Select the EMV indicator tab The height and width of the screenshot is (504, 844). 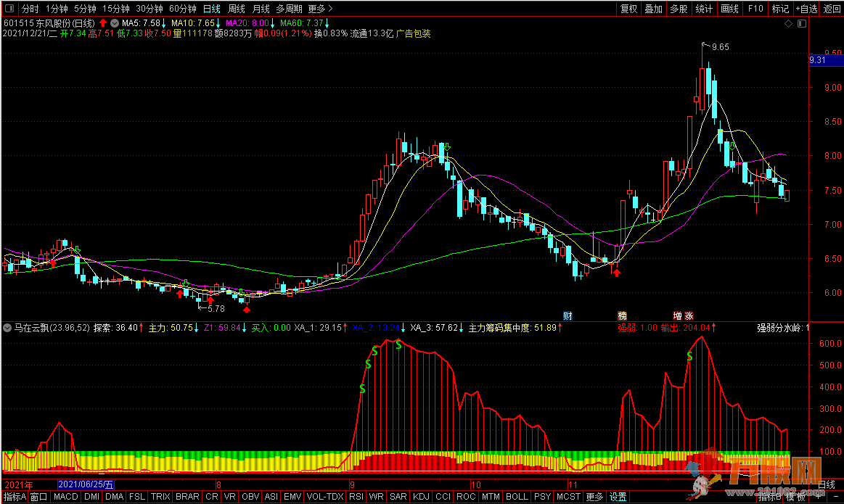292,497
